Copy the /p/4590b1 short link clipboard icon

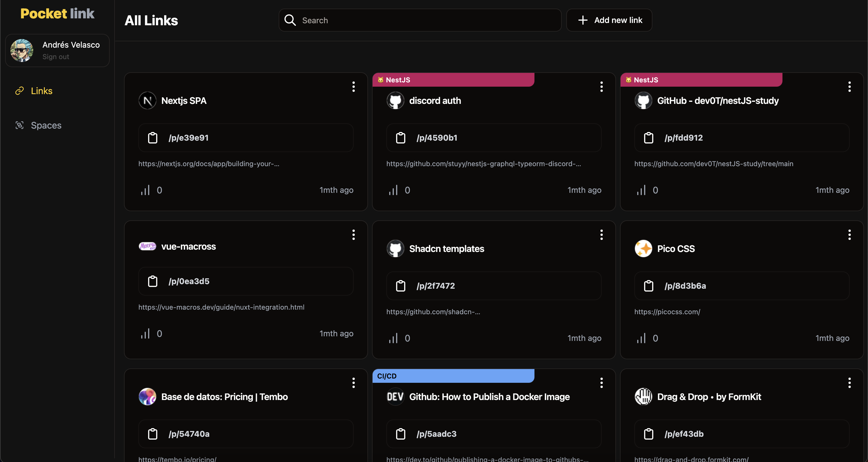(x=401, y=138)
